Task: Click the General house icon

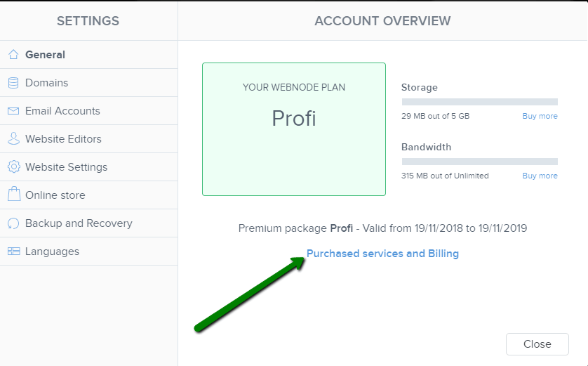Action: 13,54
